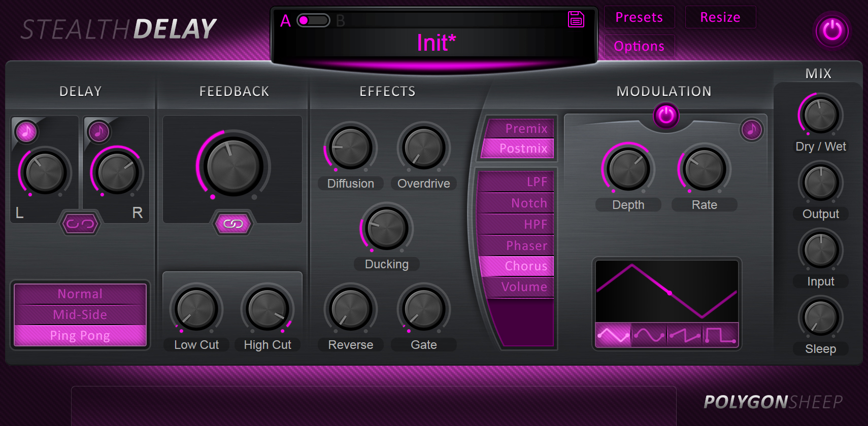Screen dimensions: 868x426
Task: Toggle left delay tempo sync note icon
Action: [x=26, y=132]
